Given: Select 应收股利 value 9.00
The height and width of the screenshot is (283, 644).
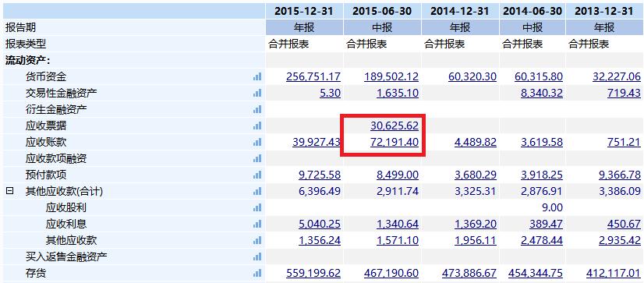Looking at the screenshot, I should click(x=553, y=208).
